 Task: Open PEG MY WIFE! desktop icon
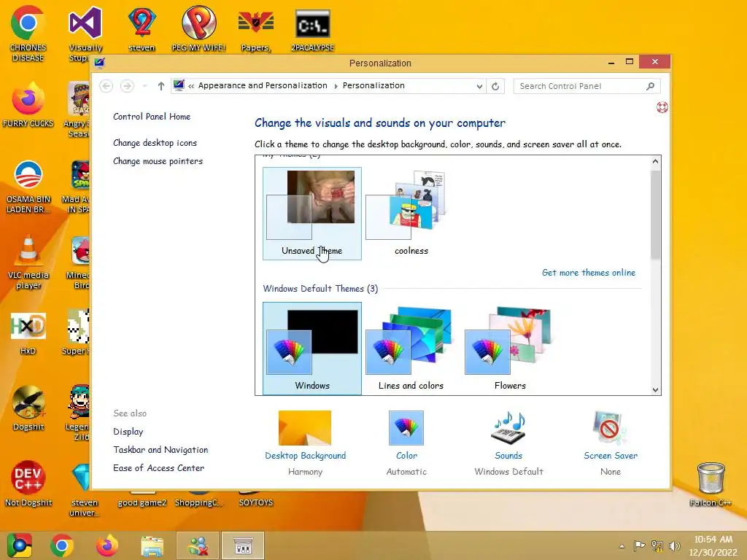point(198,28)
